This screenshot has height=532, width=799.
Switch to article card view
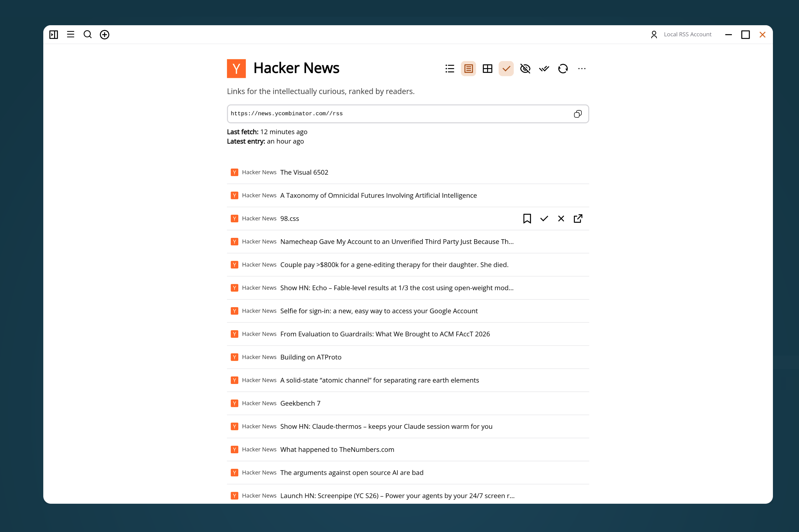[469, 69]
